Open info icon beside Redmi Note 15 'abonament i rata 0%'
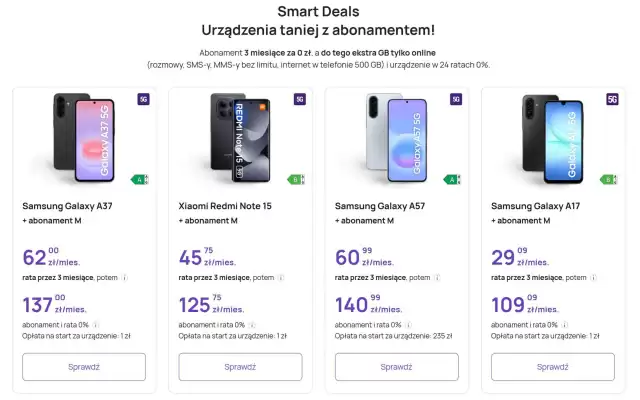Screen dimensions: 640x400 coord(252,324)
